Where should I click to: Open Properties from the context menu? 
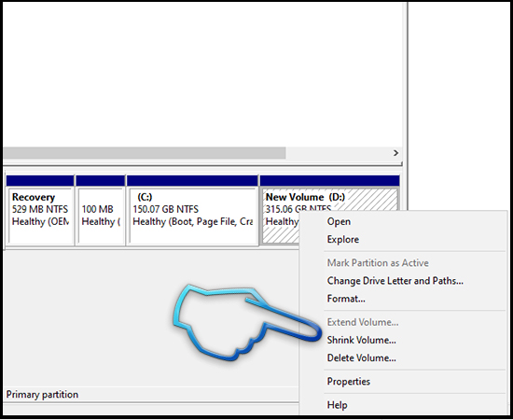point(349,382)
